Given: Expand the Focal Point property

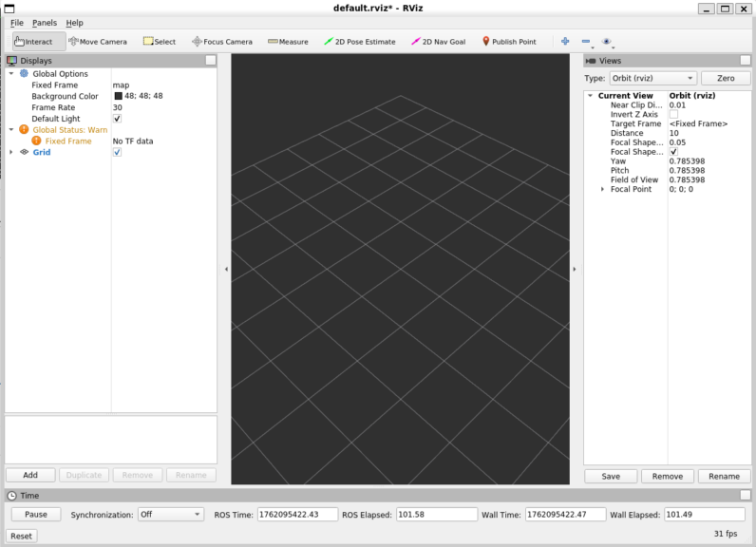Looking at the screenshot, I should coord(602,189).
